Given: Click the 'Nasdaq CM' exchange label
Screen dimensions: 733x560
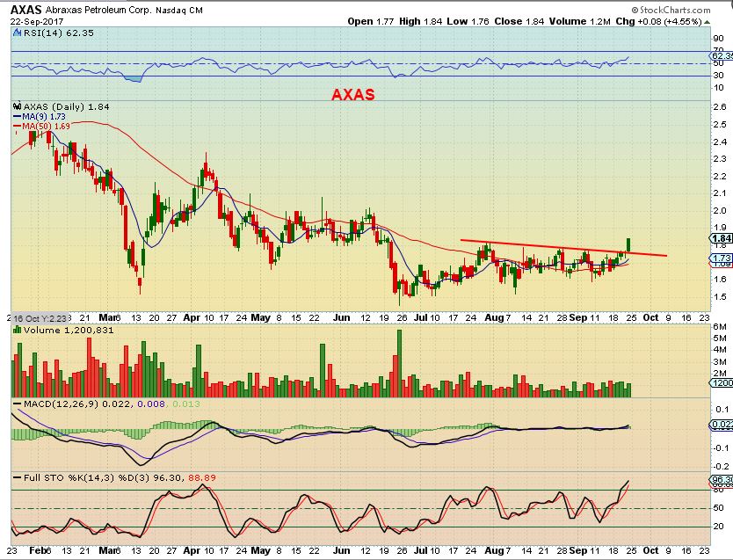Looking at the screenshot, I should (179, 10).
